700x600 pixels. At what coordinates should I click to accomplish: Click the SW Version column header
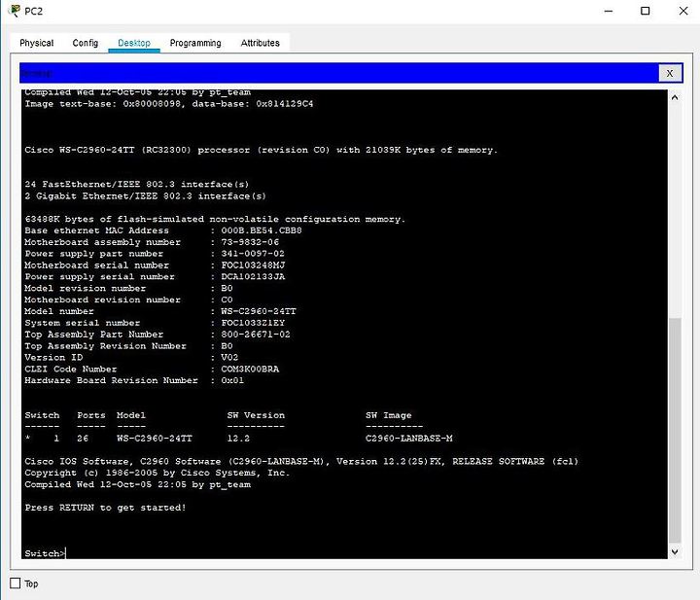tap(256, 415)
